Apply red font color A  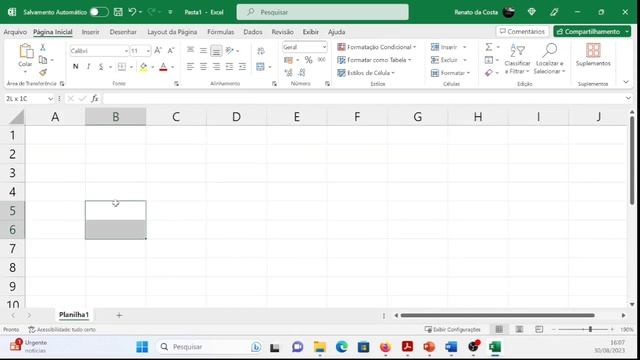point(163,67)
